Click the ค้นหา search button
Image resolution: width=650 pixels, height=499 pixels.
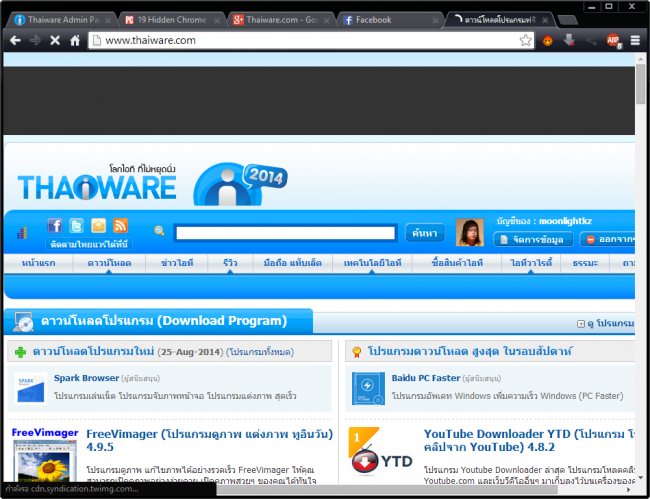424,233
